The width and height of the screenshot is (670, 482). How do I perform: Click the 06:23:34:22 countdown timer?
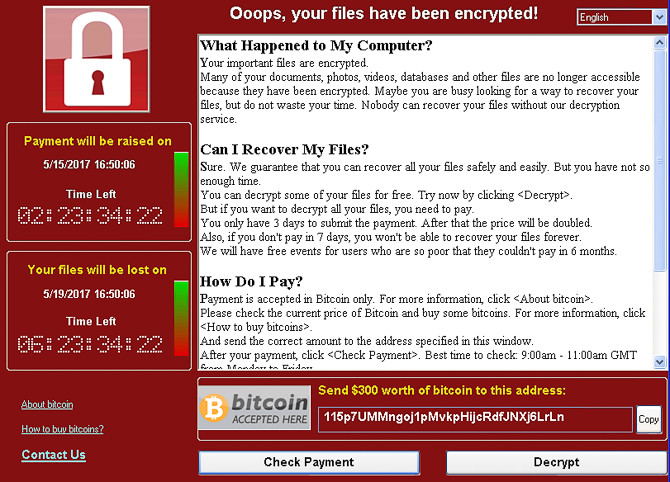coord(90,344)
